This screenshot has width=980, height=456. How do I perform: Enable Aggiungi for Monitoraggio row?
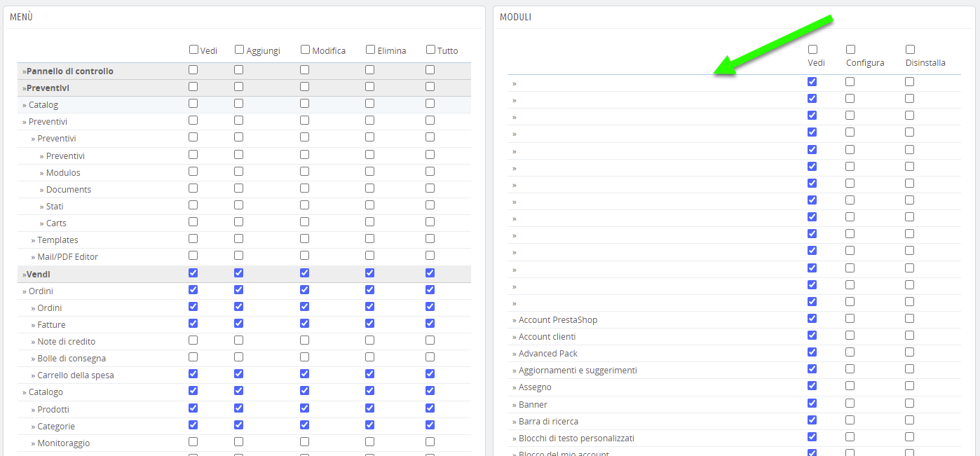[x=239, y=442]
